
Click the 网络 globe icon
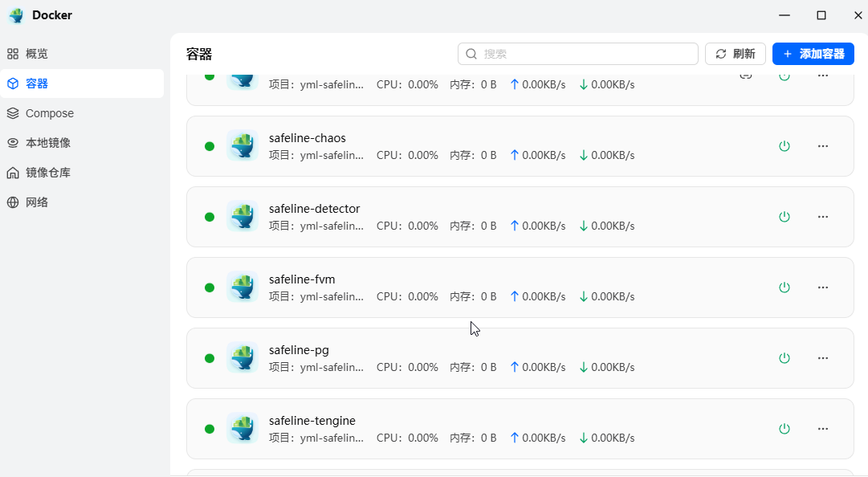click(13, 202)
